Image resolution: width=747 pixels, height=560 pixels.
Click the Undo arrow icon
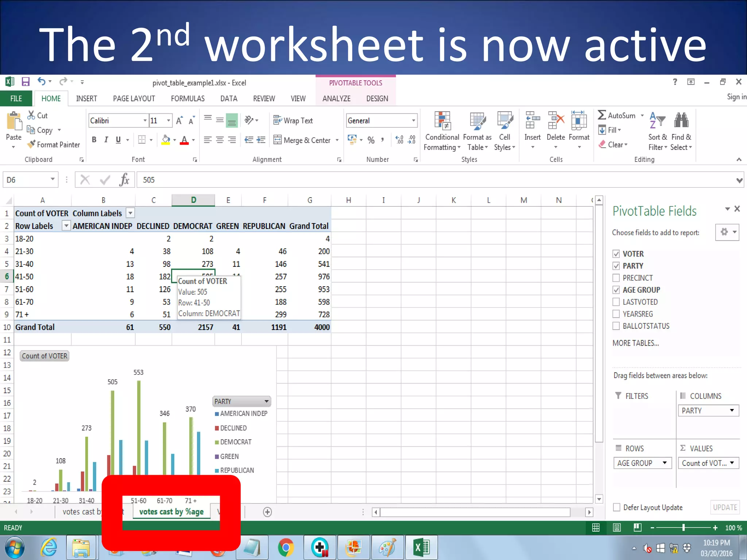41,82
